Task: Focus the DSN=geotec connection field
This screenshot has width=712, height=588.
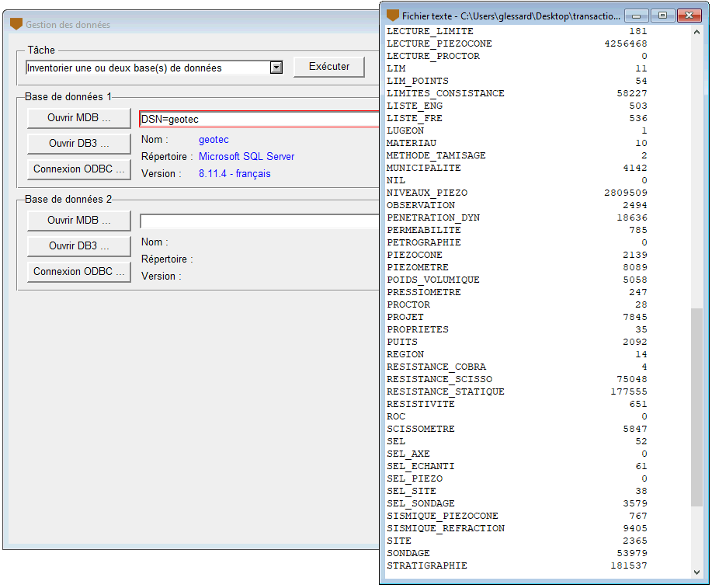Action: (x=259, y=120)
